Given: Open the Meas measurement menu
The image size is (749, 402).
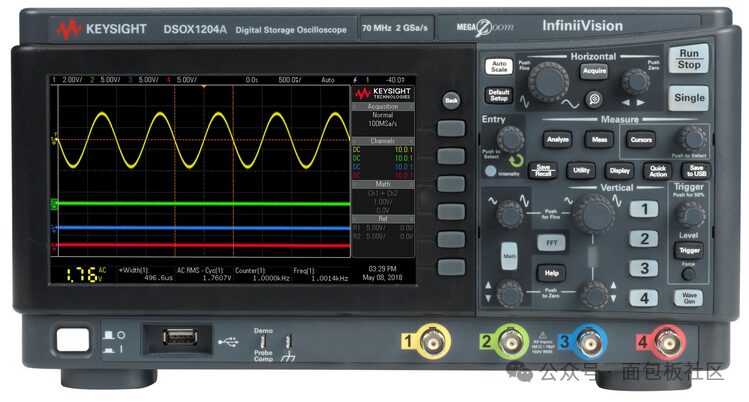Looking at the screenshot, I should click(x=599, y=139).
